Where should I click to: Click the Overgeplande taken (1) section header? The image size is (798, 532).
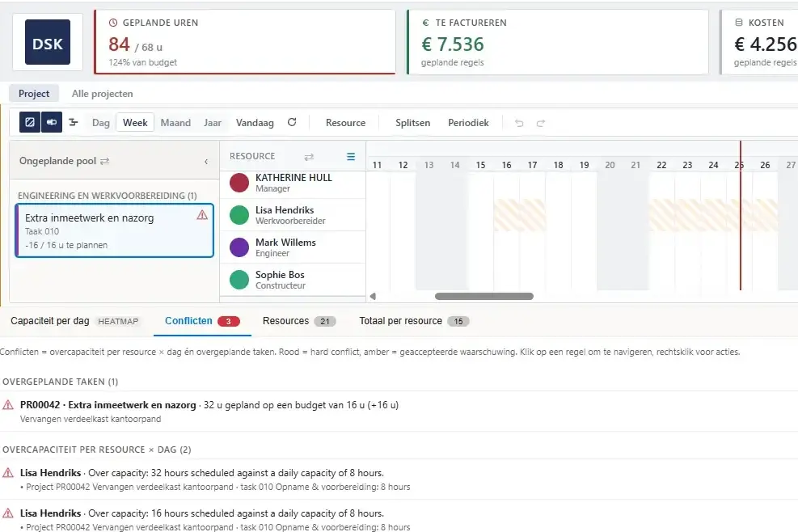coord(60,382)
